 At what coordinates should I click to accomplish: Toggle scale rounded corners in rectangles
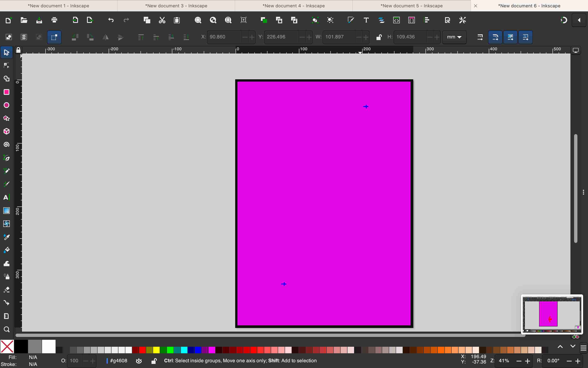click(x=495, y=37)
